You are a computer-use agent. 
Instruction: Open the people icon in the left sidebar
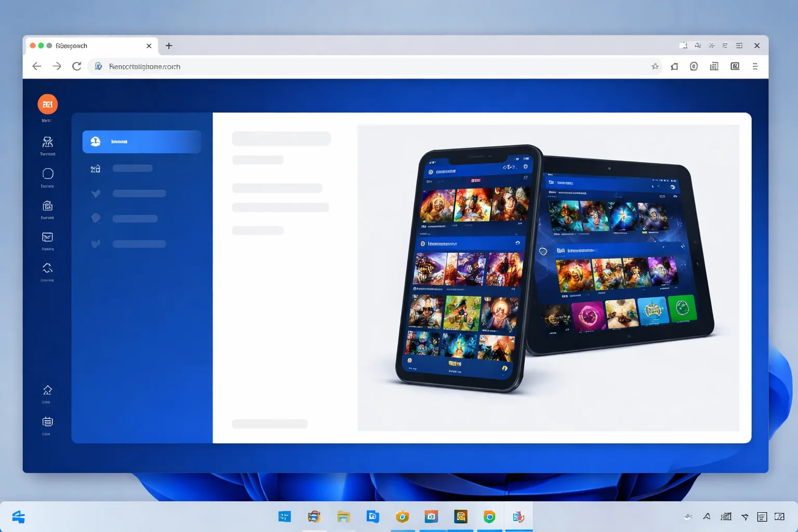click(47, 142)
